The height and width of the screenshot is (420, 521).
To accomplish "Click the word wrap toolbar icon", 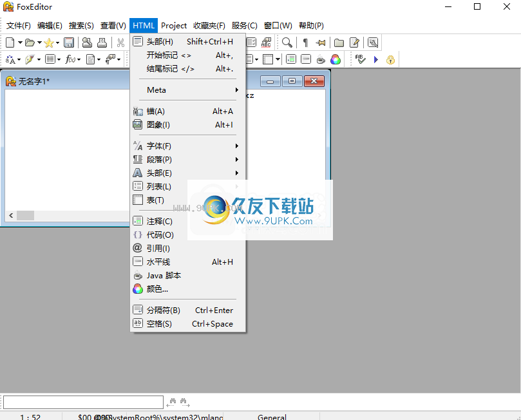I will pyautogui.click(x=251, y=43).
